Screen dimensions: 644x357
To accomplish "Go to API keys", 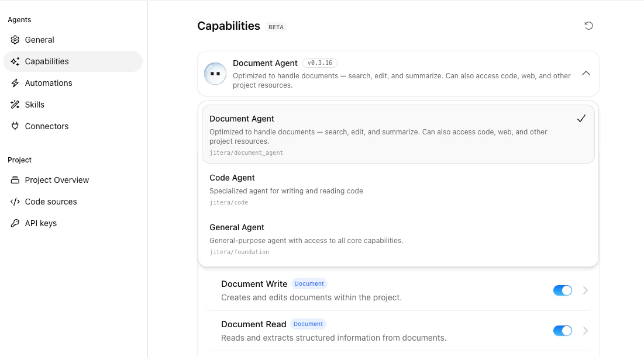I will 73,223.
